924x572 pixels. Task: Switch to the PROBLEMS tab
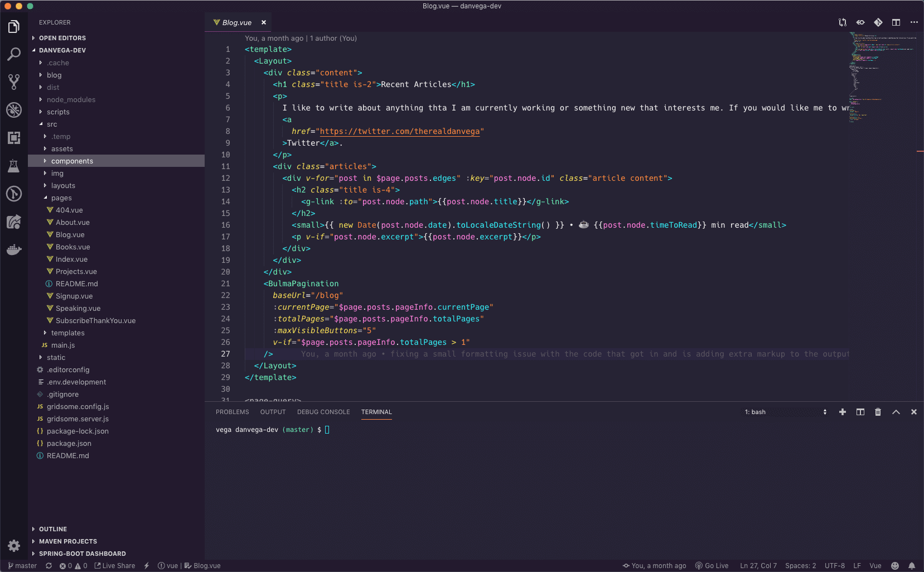click(232, 412)
